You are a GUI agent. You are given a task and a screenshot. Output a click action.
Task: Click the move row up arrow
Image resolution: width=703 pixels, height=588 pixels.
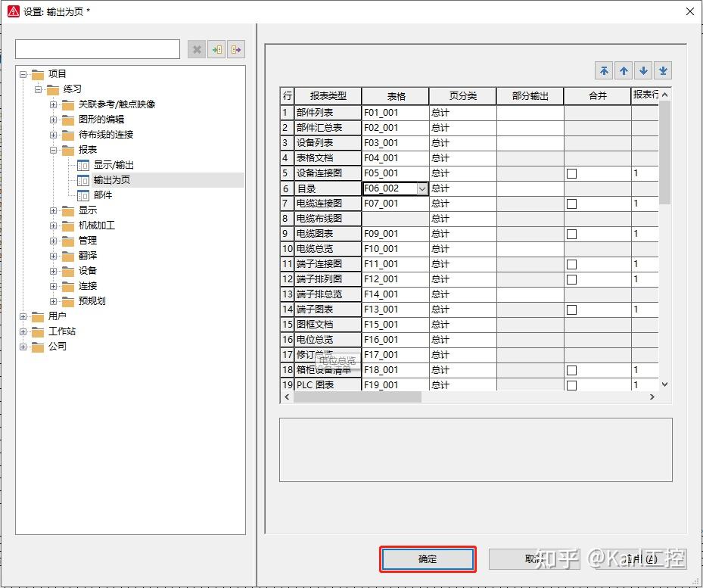(x=624, y=71)
